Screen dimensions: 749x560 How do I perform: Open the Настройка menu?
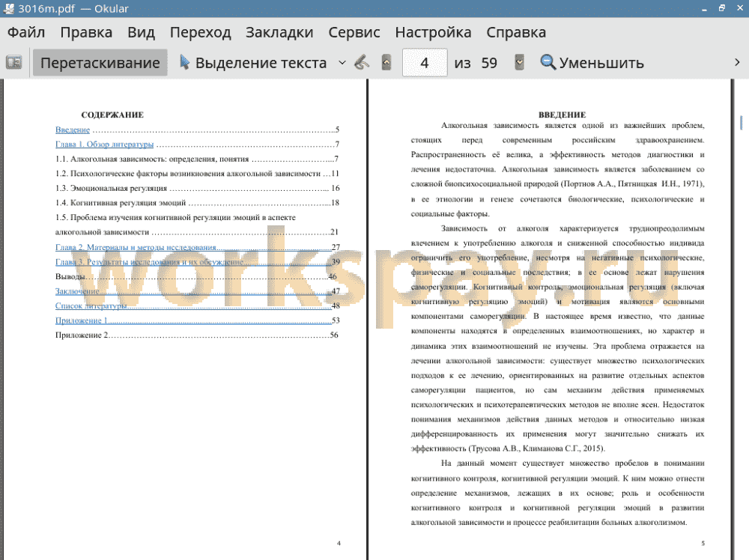click(x=433, y=32)
